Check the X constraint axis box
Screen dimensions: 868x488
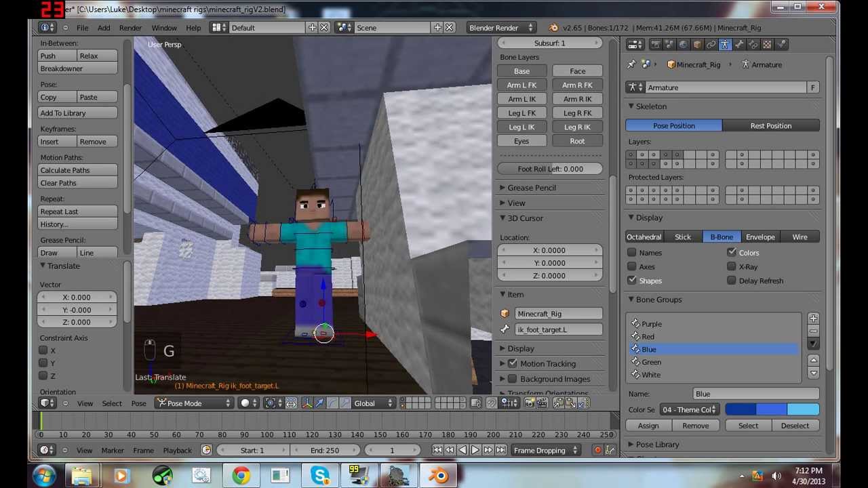[43, 350]
